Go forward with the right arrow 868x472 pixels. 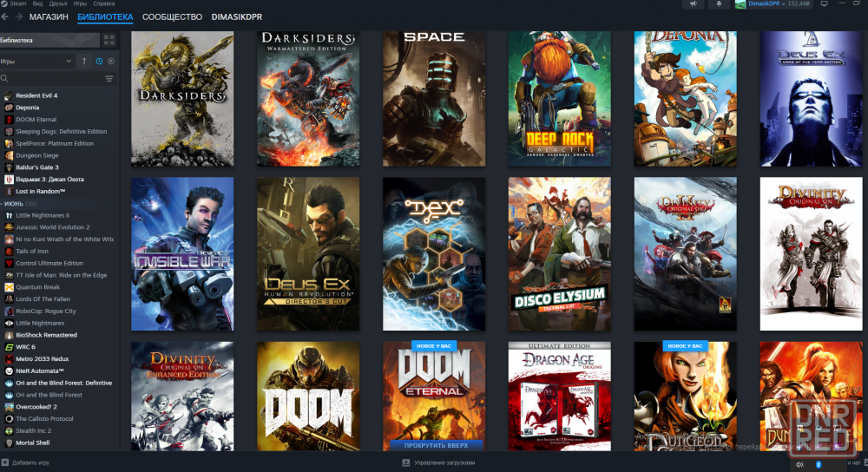coord(19,17)
